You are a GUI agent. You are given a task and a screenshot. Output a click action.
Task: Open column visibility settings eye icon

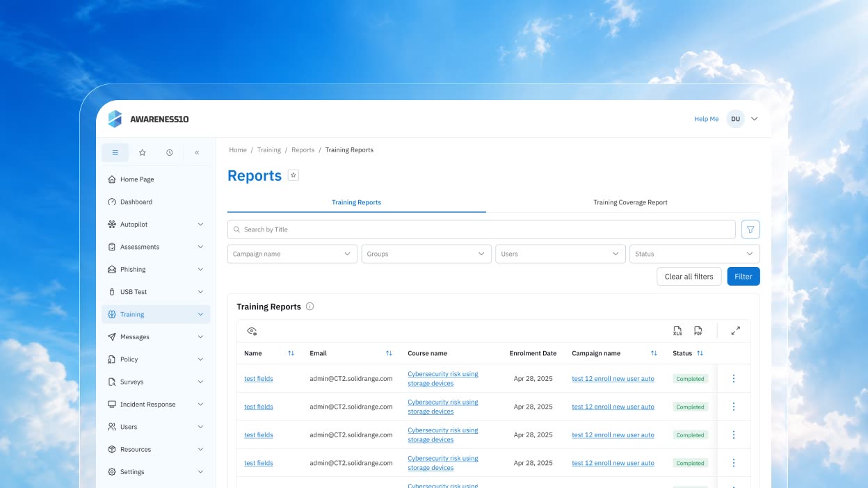click(x=252, y=331)
